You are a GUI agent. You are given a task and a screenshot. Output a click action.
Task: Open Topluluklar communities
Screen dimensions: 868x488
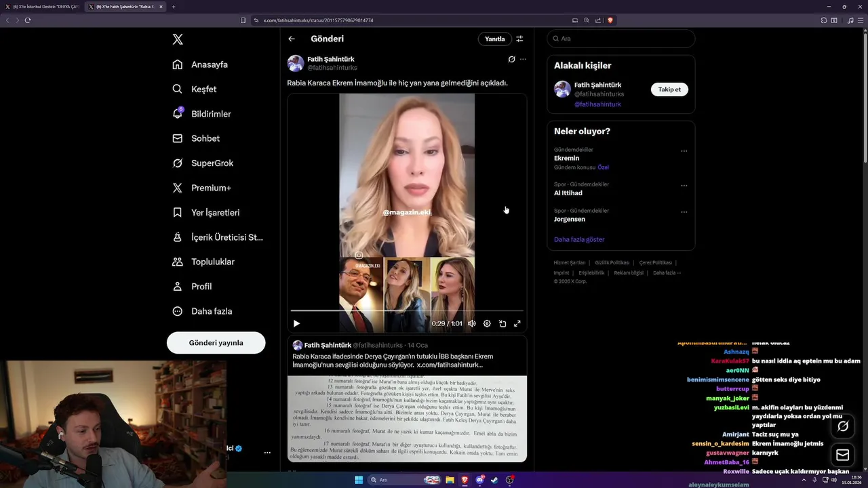[203, 262]
